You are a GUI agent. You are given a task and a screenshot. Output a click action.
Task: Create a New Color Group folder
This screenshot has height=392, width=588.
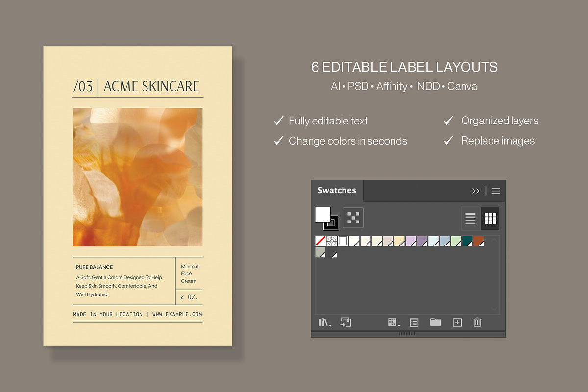pyautogui.click(x=435, y=322)
